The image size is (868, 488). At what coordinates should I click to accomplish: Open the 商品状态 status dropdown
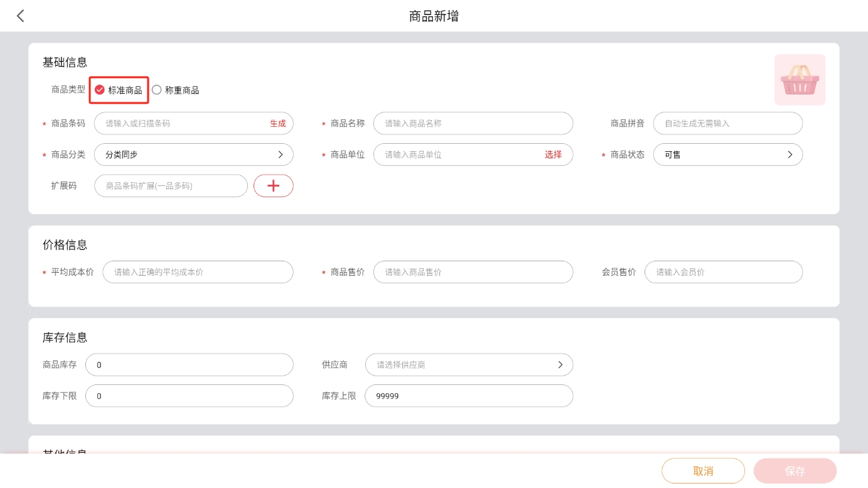click(727, 155)
